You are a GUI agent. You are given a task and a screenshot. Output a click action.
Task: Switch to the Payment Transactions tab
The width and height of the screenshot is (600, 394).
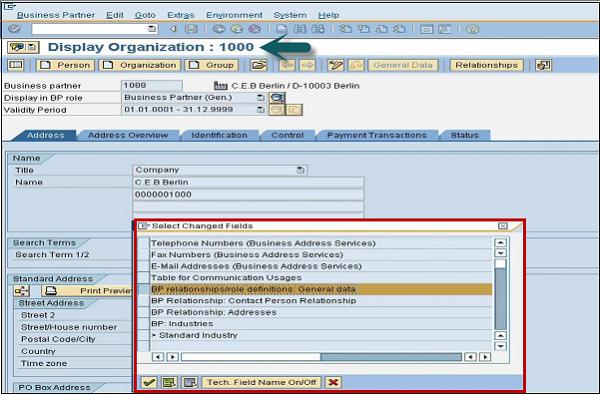coord(377,135)
